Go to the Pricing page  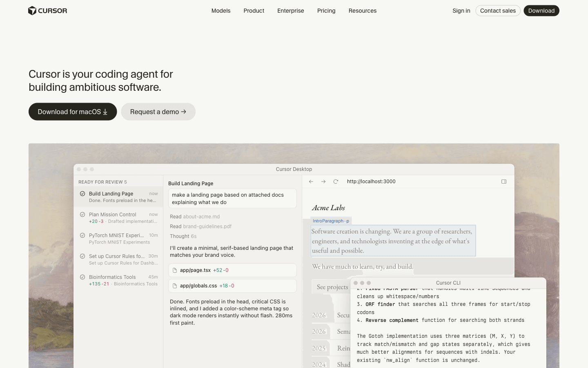pos(326,11)
